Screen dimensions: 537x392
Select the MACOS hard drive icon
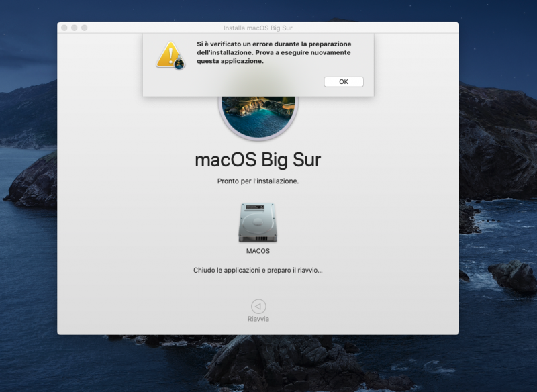pyautogui.click(x=258, y=223)
